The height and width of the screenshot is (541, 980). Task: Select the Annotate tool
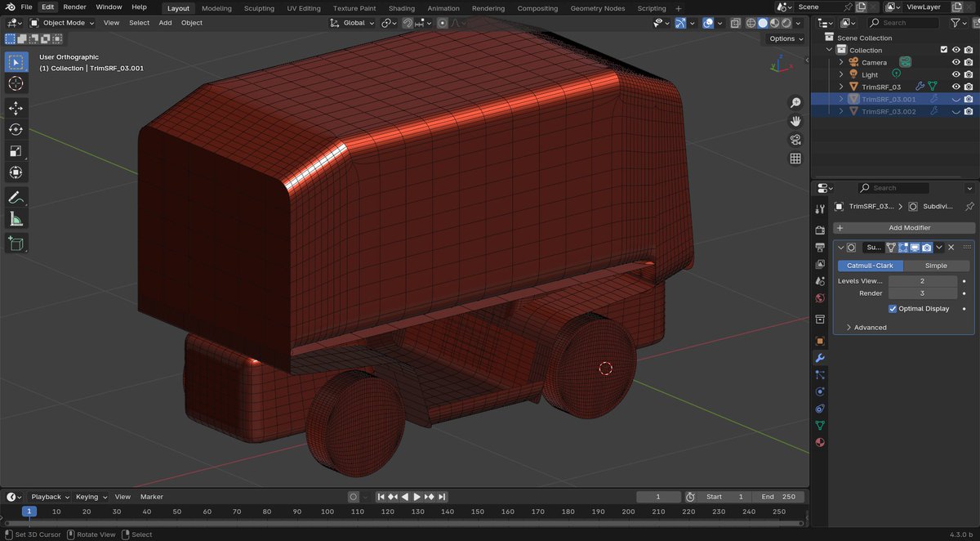[16, 197]
